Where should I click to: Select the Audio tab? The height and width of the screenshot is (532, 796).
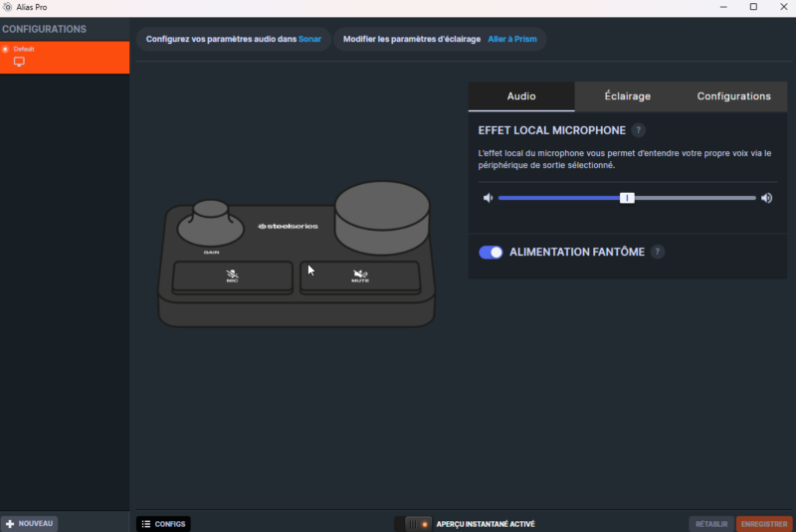tap(521, 96)
